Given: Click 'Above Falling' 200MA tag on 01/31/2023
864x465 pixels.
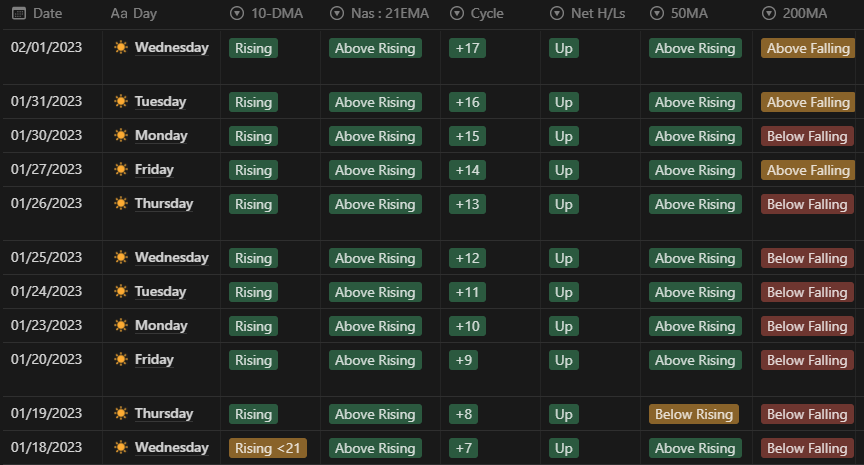Looking at the screenshot, I should click(808, 102).
